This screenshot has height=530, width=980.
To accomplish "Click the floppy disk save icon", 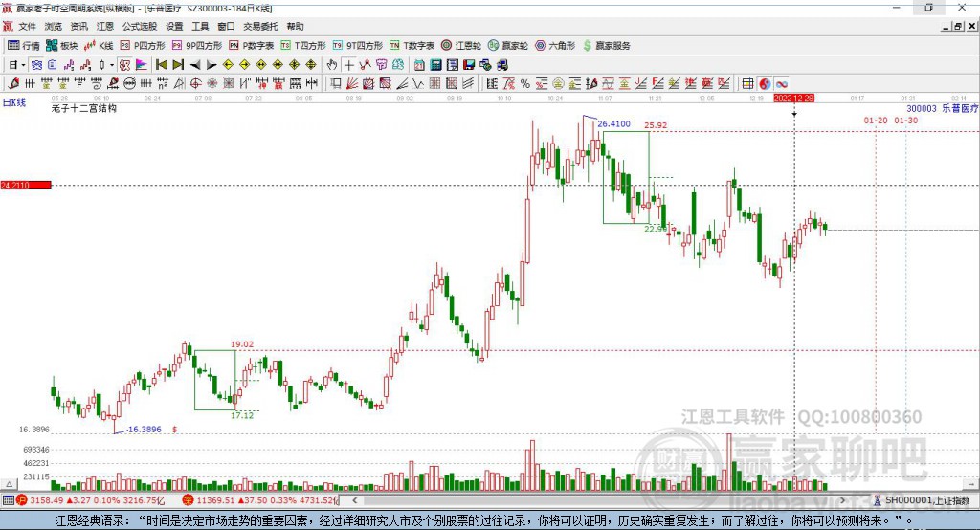I will pos(469,65).
